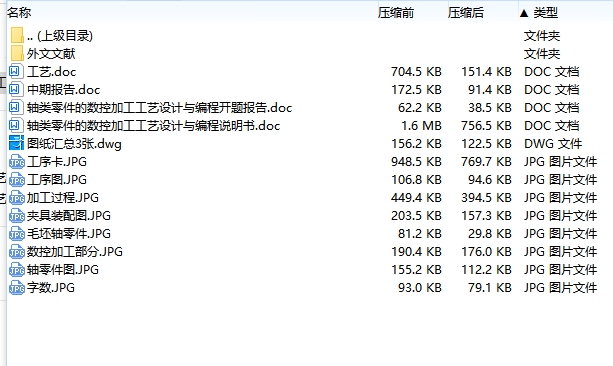Select 轴类零件的数控加工工艺设计与编程说明书.doc
Viewport: 613px width, 366px height.
coord(154,126)
